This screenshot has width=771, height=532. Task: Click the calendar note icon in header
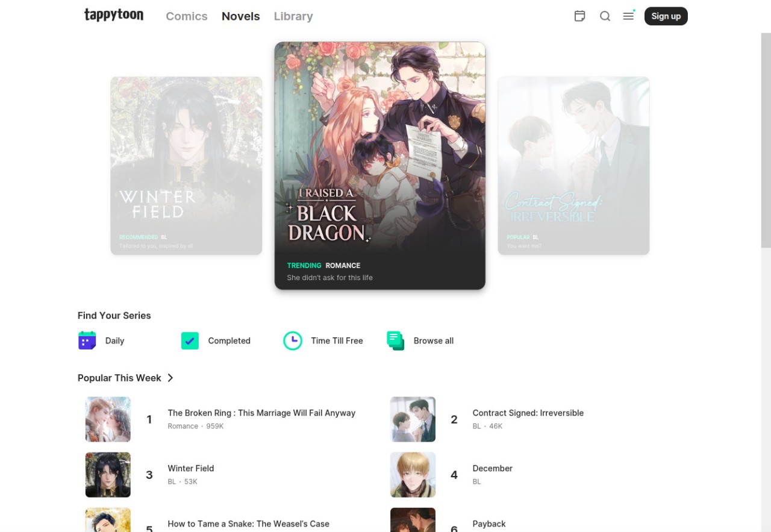[x=579, y=16]
